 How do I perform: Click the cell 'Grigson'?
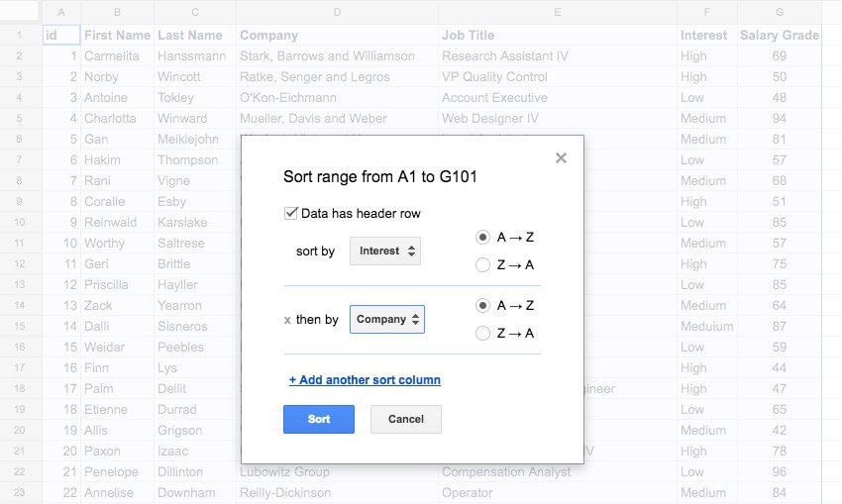pyautogui.click(x=195, y=431)
